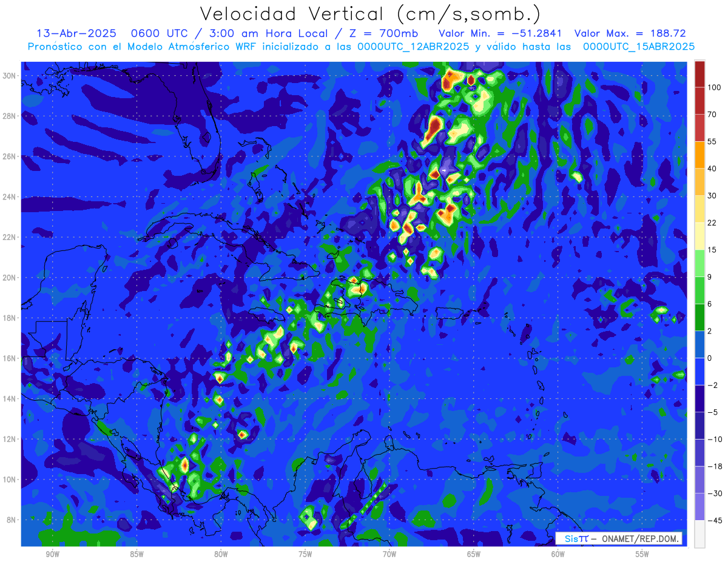Click the colorbar value "-18"

(x=714, y=466)
